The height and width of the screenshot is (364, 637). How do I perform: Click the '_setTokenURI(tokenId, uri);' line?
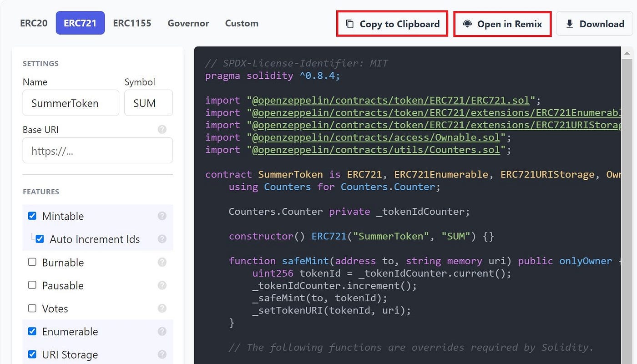pos(332,310)
